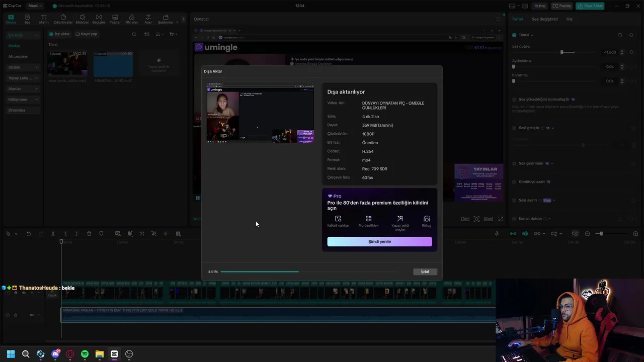Click the Kaliteli varlıklar Pro feature icon
Screen dimensions: 644x362
tap(338, 219)
